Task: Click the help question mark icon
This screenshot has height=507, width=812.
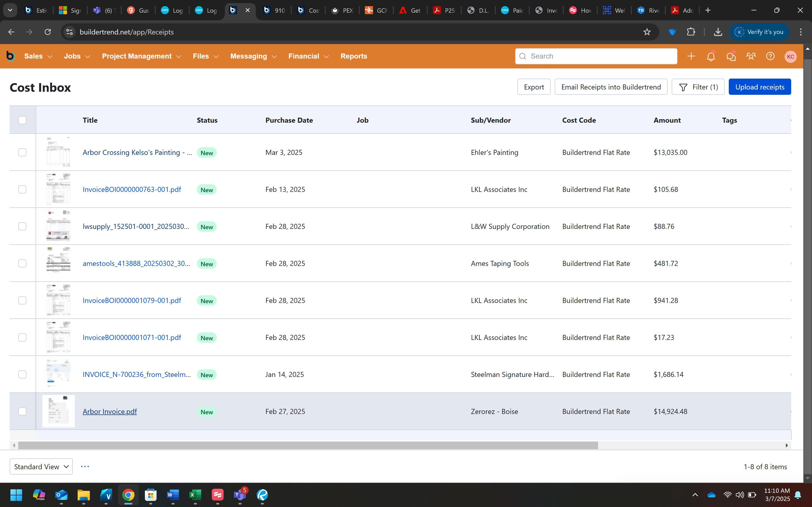Action: click(x=770, y=56)
